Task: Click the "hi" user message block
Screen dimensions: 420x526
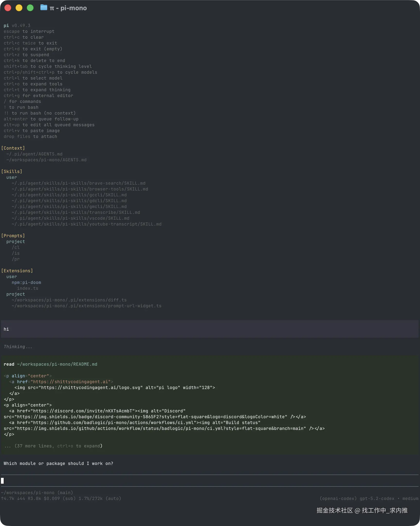Action: 210,329
